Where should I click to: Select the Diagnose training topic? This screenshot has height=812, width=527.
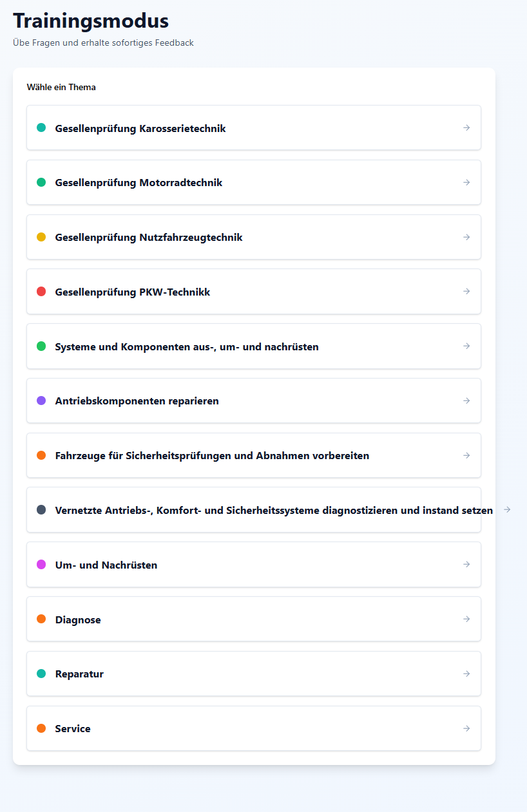pyautogui.click(x=78, y=620)
